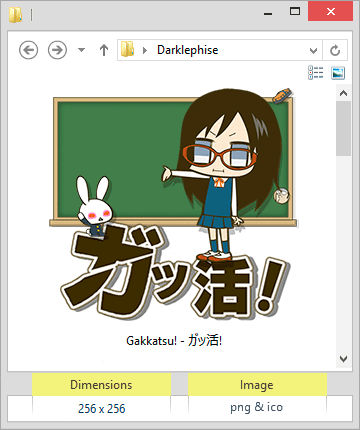Select the 256 x 256 value
The width and height of the screenshot is (360, 430).
click(x=102, y=408)
